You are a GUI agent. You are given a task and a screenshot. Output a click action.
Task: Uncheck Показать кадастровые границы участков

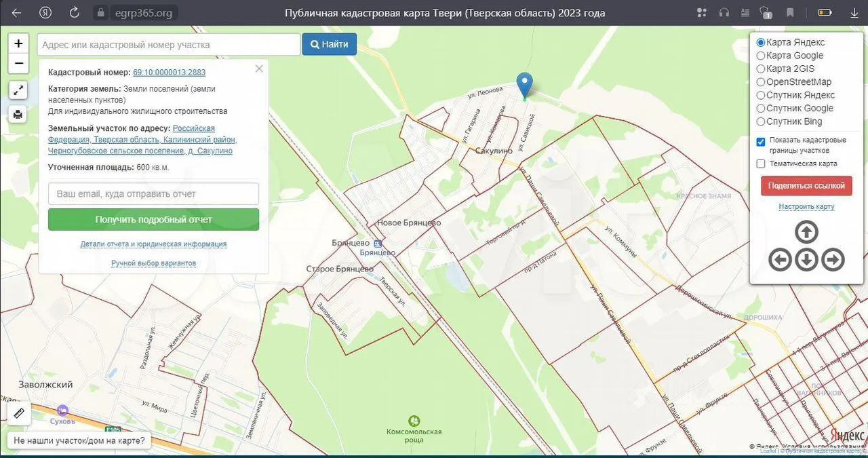[x=761, y=142]
